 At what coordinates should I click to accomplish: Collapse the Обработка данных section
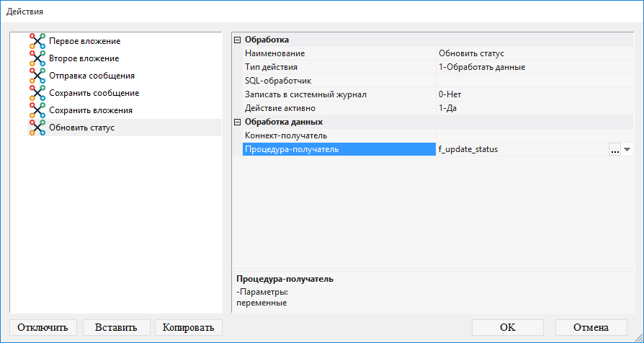click(x=238, y=122)
